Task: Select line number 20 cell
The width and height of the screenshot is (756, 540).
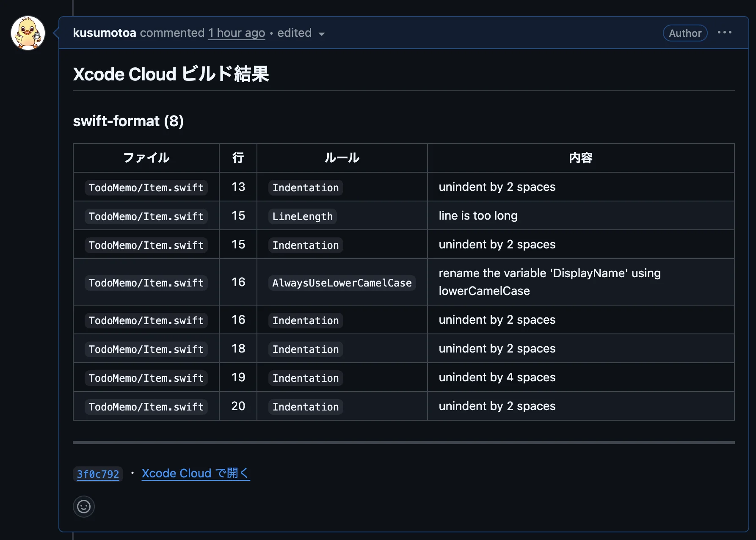Action: pyautogui.click(x=238, y=406)
